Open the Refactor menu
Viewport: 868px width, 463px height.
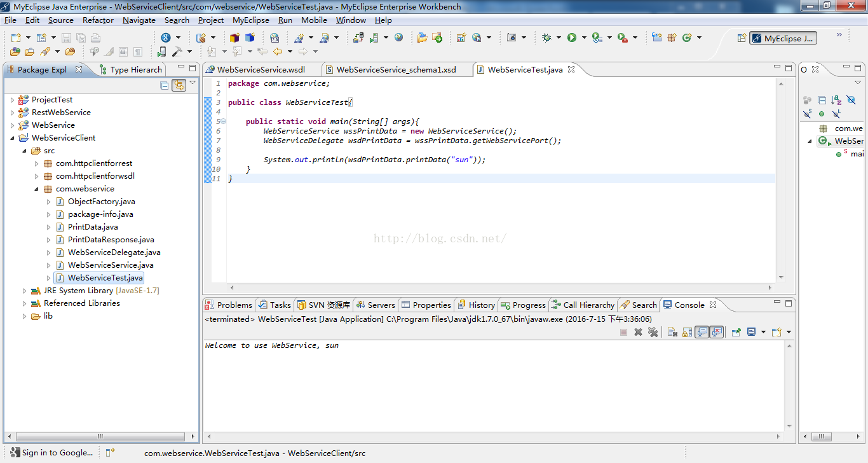click(98, 20)
